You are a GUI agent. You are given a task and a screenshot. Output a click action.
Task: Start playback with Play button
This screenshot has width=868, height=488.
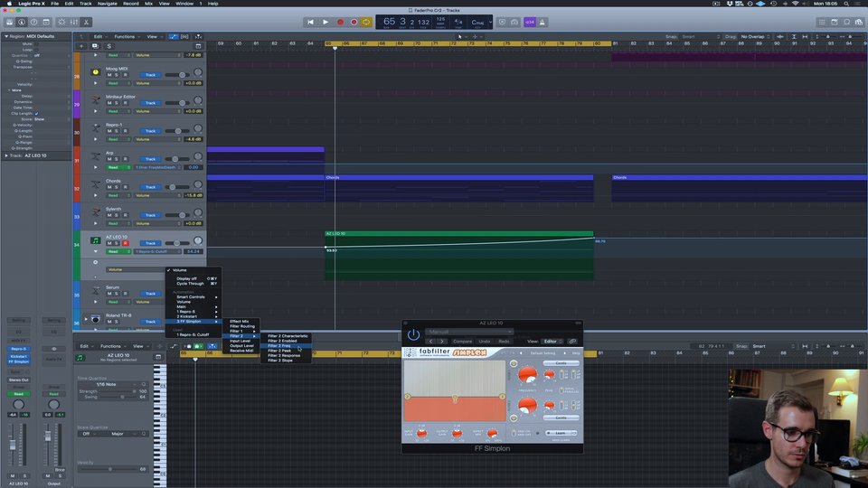click(325, 22)
